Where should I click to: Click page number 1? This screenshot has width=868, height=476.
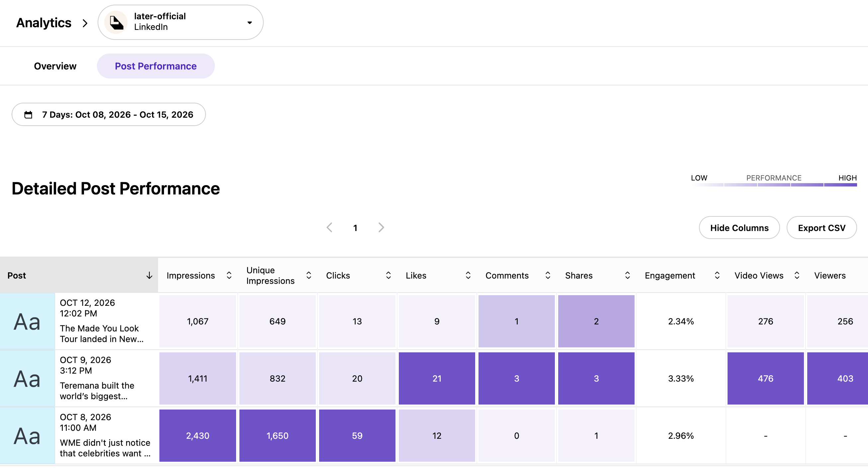click(x=355, y=228)
